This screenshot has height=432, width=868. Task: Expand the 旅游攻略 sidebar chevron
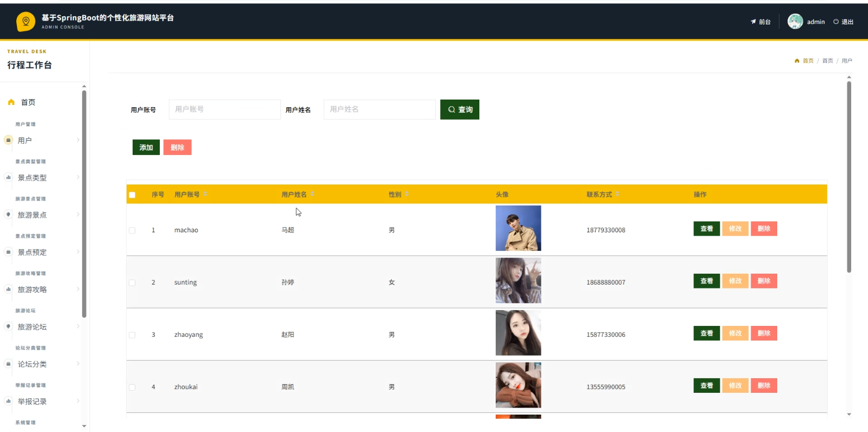tap(78, 289)
